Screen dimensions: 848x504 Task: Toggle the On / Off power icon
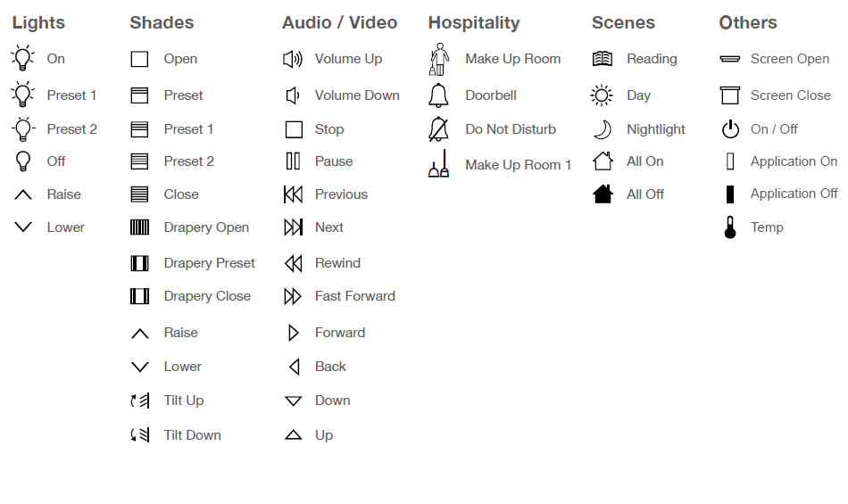click(730, 129)
